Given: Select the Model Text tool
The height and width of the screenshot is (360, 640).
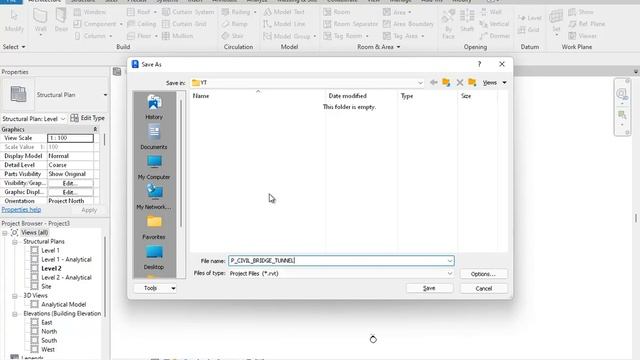Looking at the screenshot, I should pos(284,12).
